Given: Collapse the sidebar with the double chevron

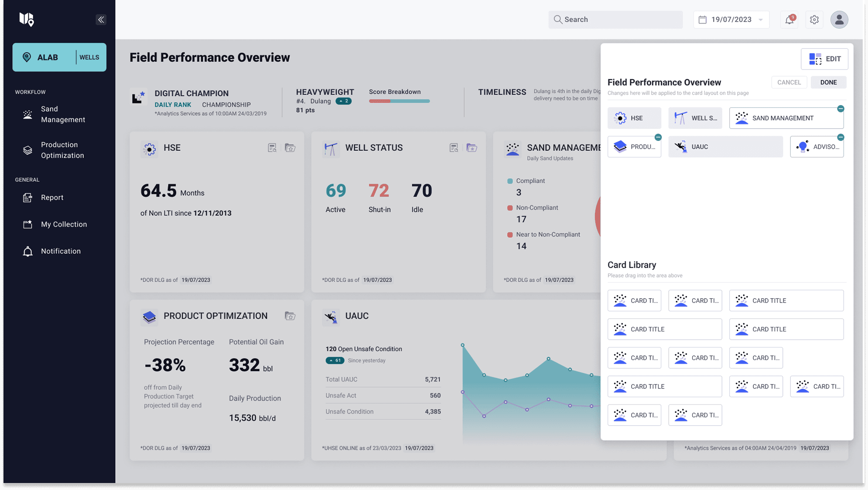Looking at the screenshot, I should click(x=101, y=19).
